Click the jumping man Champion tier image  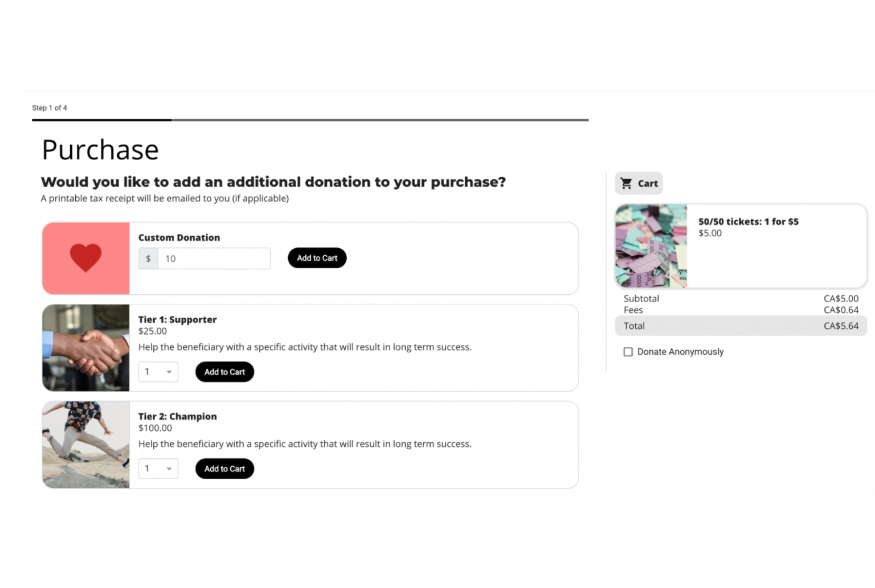tap(86, 445)
